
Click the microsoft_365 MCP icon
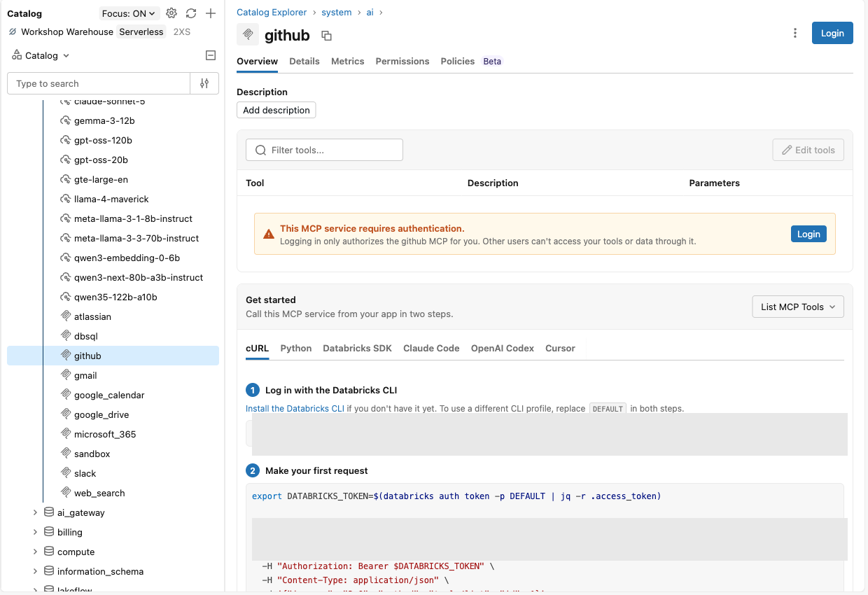click(x=66, y=434)
